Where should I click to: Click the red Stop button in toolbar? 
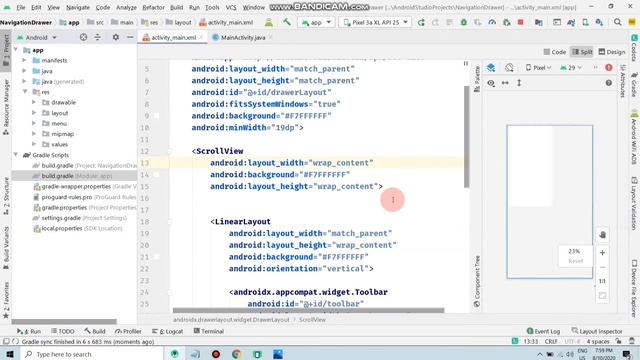point(520,22)
